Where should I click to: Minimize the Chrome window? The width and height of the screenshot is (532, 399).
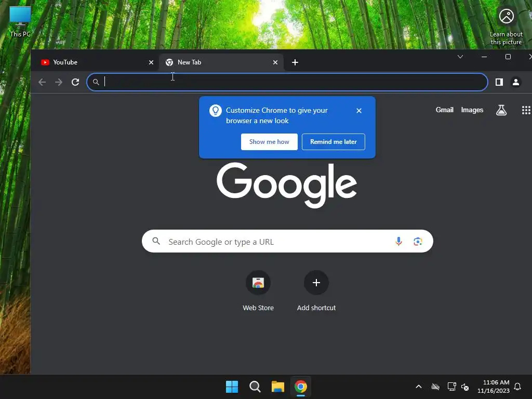(x=484, y=57)
